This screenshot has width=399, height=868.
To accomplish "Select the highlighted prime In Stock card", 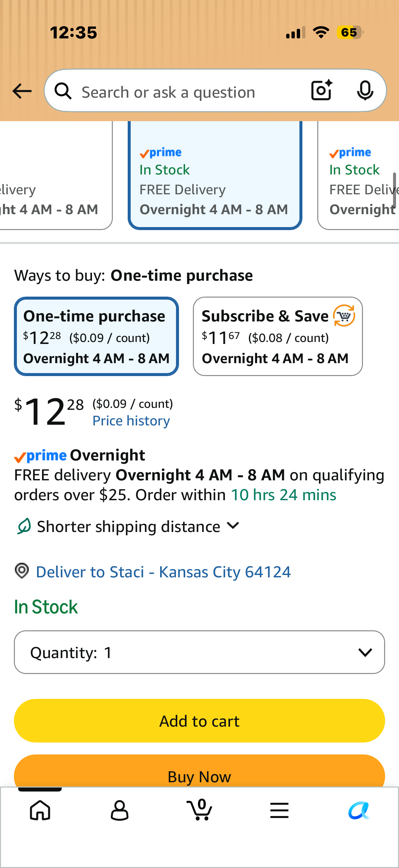I will point(215,175).
